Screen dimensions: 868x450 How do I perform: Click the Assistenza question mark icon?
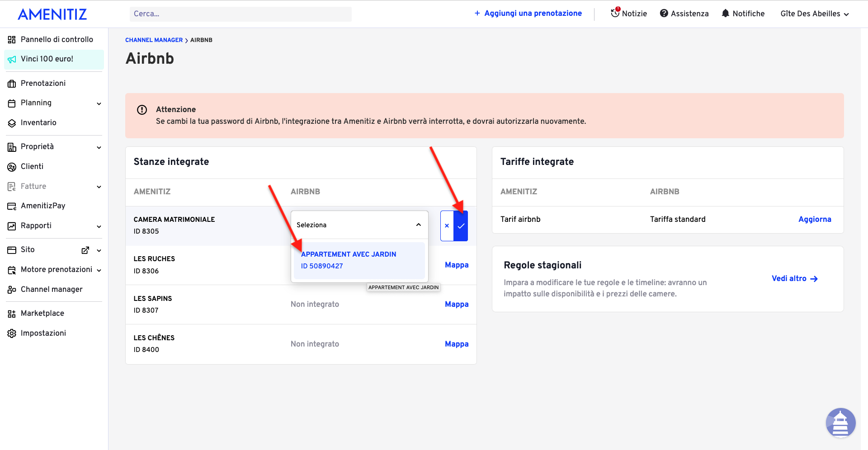664,13
